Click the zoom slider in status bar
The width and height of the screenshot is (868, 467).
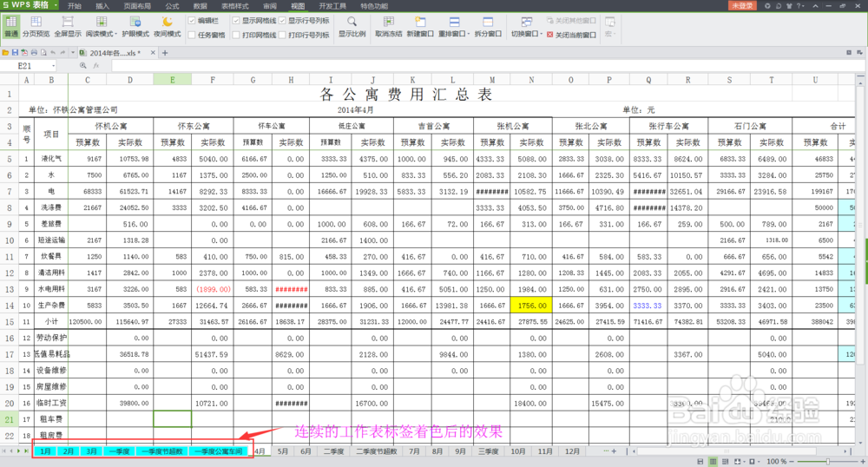tap(827, 462)
